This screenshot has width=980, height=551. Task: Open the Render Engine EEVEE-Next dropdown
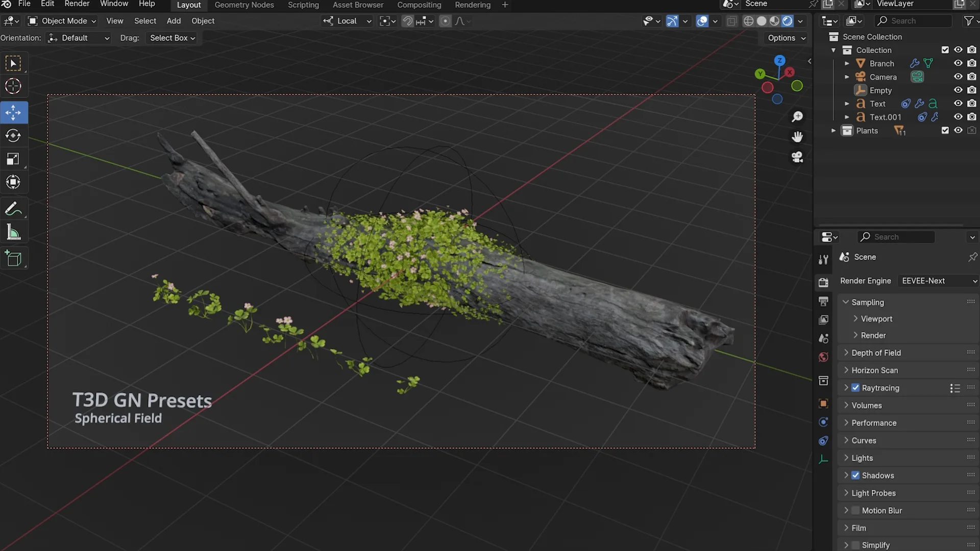pyautogui.click(x=938, y=281)
